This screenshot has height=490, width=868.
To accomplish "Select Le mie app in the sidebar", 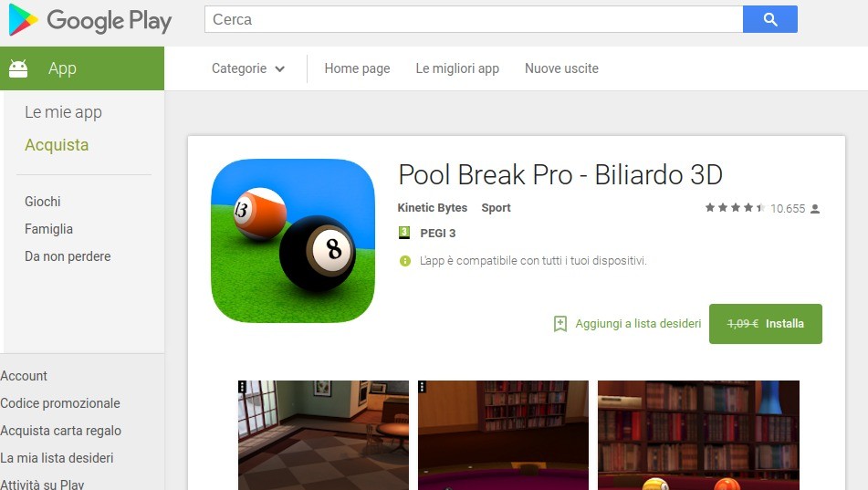I will click(x=63, y=112).
